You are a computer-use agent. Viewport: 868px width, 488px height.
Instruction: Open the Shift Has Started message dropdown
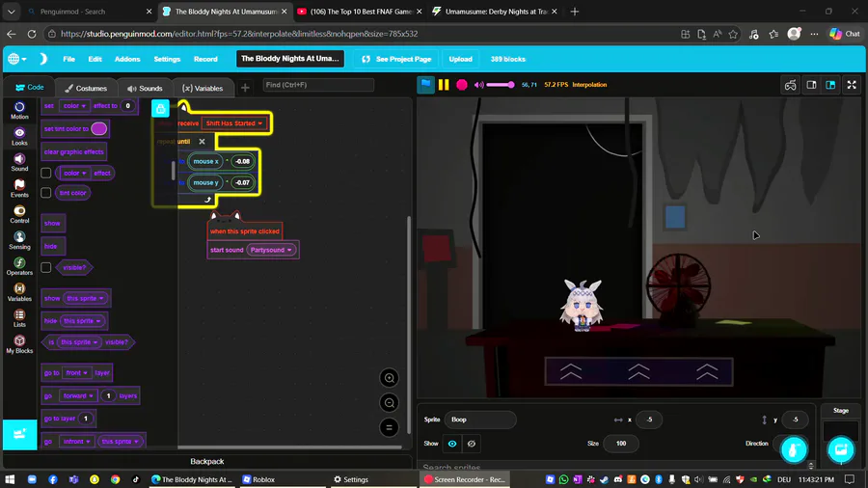pos(234,123)
